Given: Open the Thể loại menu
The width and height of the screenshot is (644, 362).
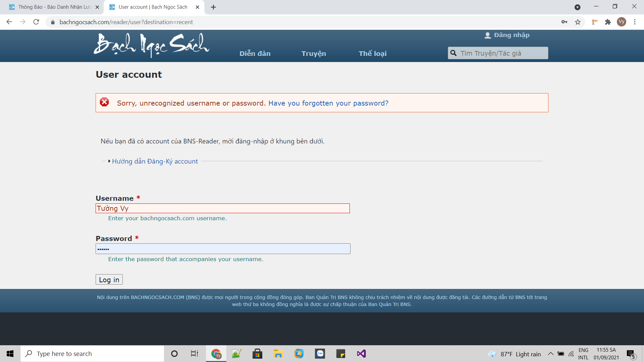Looking at the screenshot, I should pyautogui.click(x=372, y=54).
